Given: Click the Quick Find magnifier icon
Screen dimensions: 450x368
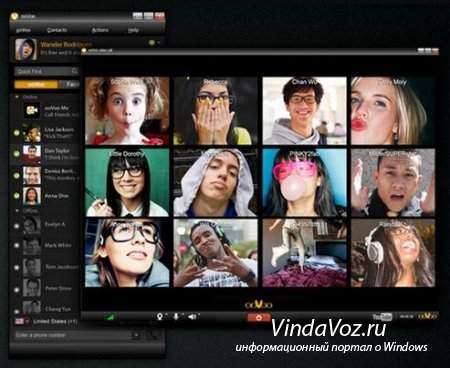Looking at the screenshot, I should pyautogui.click(x=75, y=71).
